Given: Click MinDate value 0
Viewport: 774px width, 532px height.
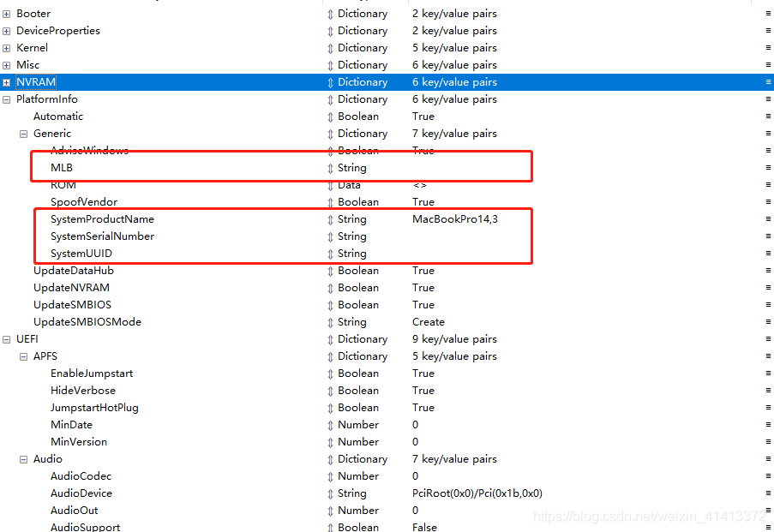Looking at the screenshot, I should pyautogui.click(x=415, y=425).
